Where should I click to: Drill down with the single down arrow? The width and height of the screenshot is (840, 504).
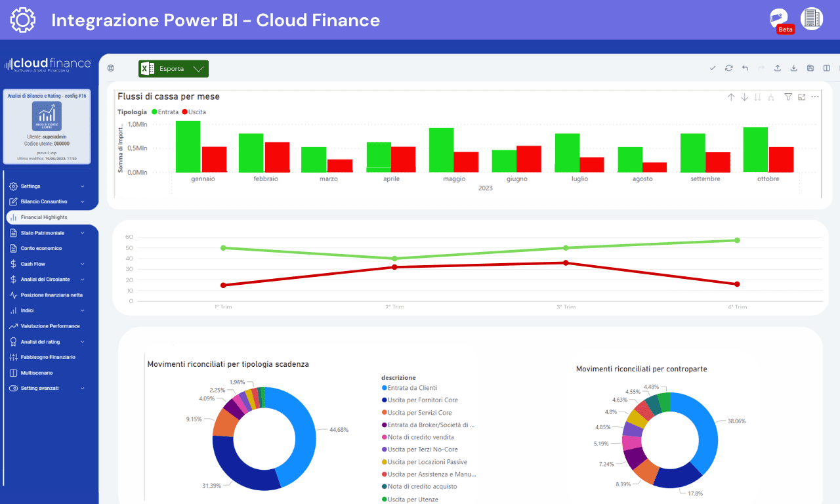(744, 97)
